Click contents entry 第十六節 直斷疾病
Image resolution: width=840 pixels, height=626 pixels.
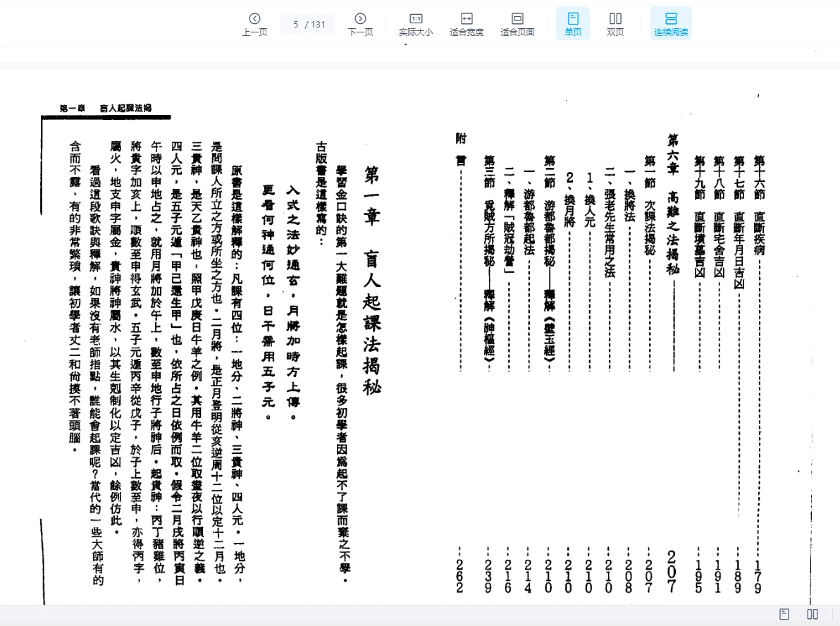759,206
